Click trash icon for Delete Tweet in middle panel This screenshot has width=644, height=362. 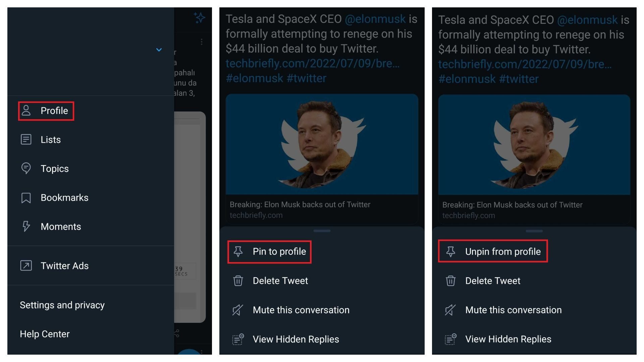tap(238, 281)
